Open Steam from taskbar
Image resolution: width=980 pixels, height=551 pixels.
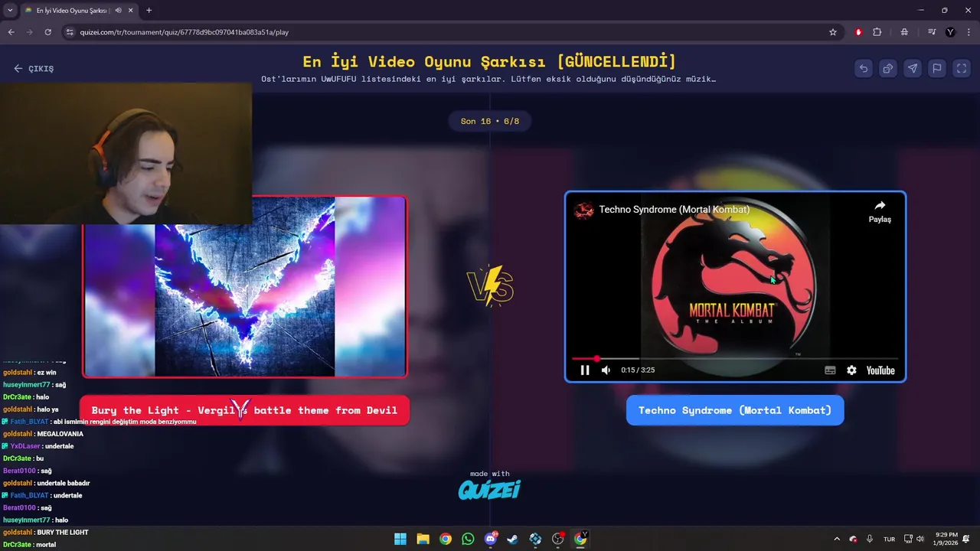pyautogui.click(x=513, y=539)
